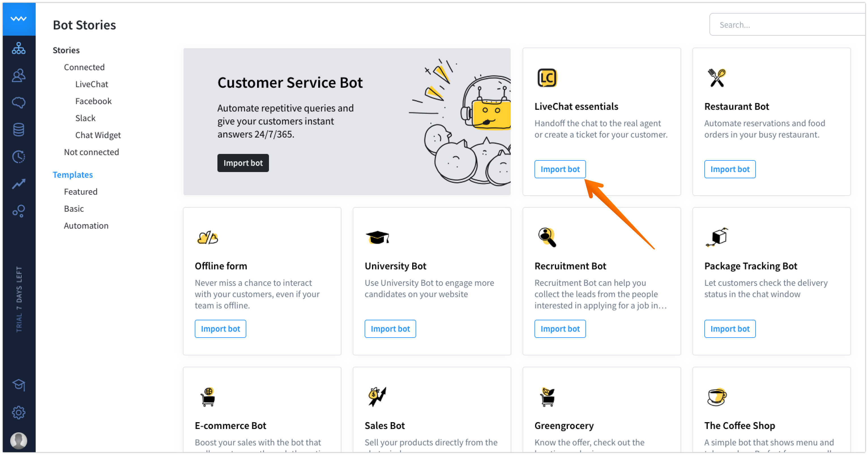Click the Restaurant Bot fork and spoon icon
The image size is (868, 455).
(717, 78)
